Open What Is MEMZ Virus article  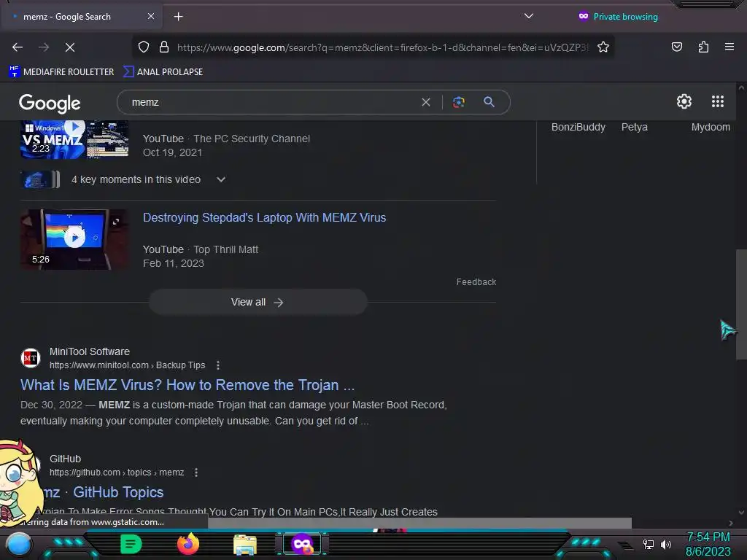coord(187,385)
